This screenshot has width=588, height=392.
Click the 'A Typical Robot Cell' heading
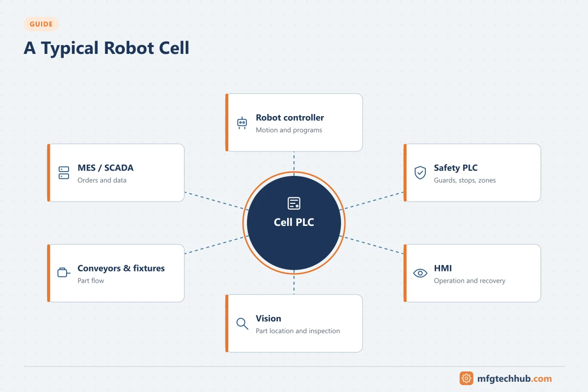tap(106, 48)
